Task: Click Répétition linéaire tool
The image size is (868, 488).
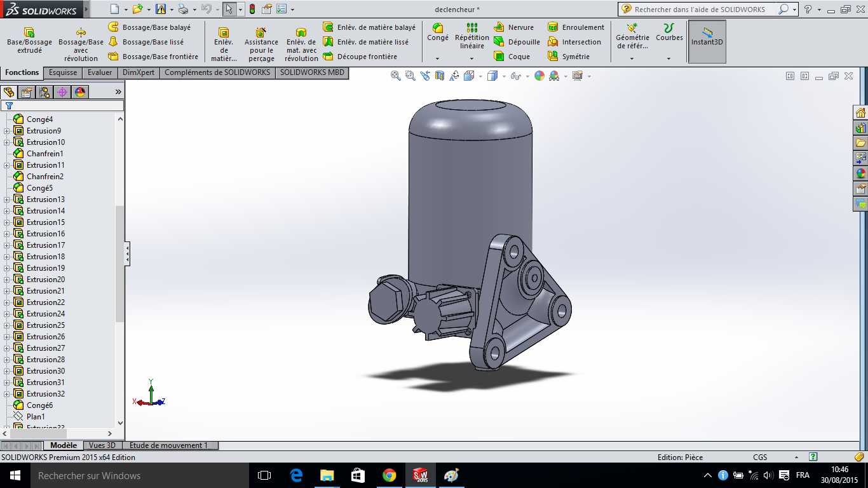Action: tap(472, 36)
